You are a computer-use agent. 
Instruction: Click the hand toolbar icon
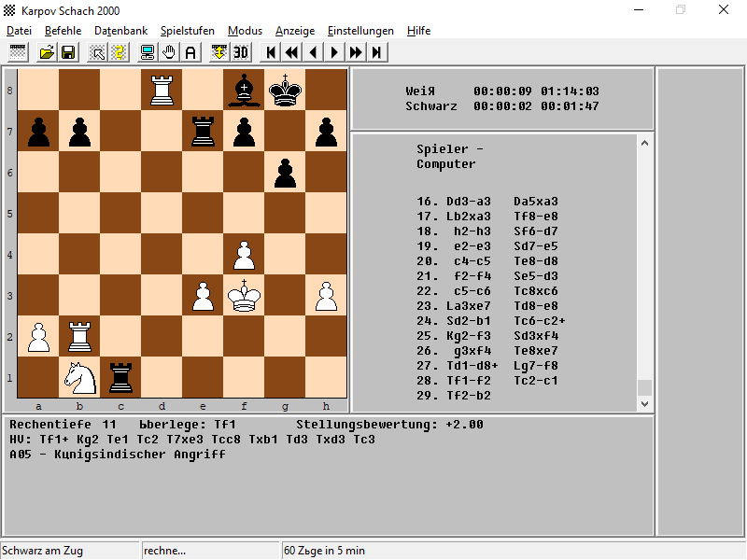click(169, 52)
